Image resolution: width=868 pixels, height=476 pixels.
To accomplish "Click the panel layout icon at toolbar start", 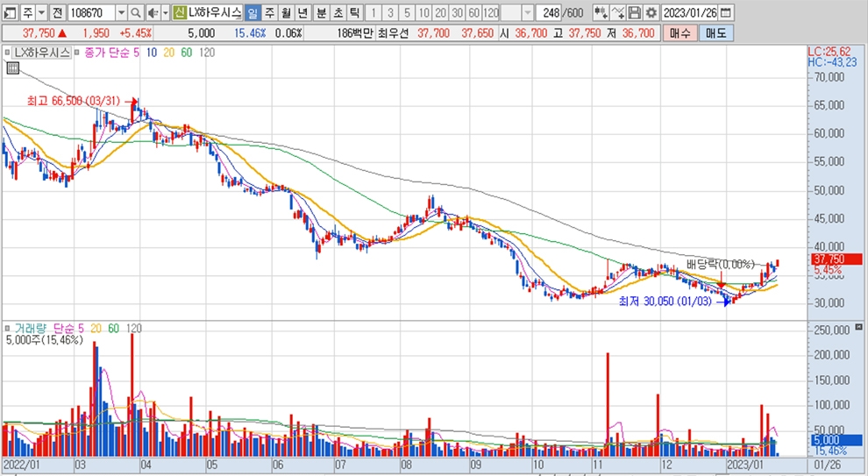I will pyautogui.click(x=10, y=12).
